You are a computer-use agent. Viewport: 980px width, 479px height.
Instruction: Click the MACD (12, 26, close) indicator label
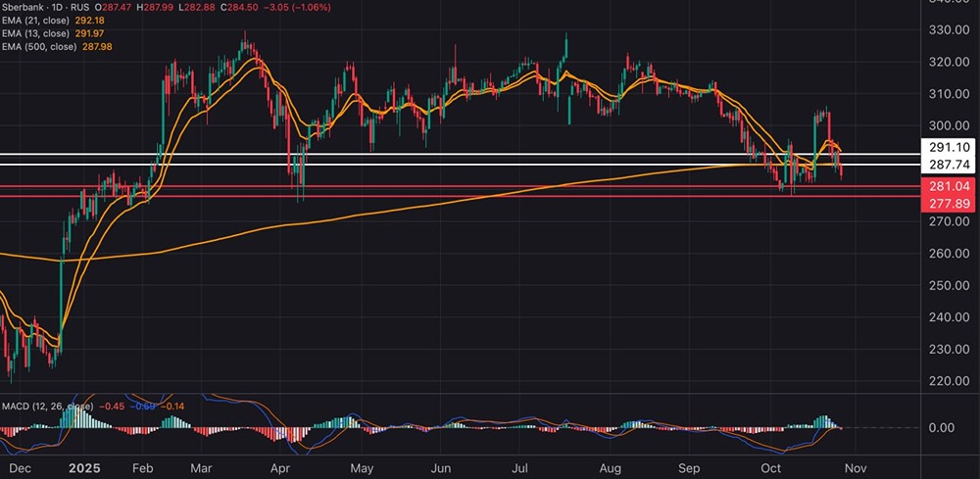pos(47,407)
